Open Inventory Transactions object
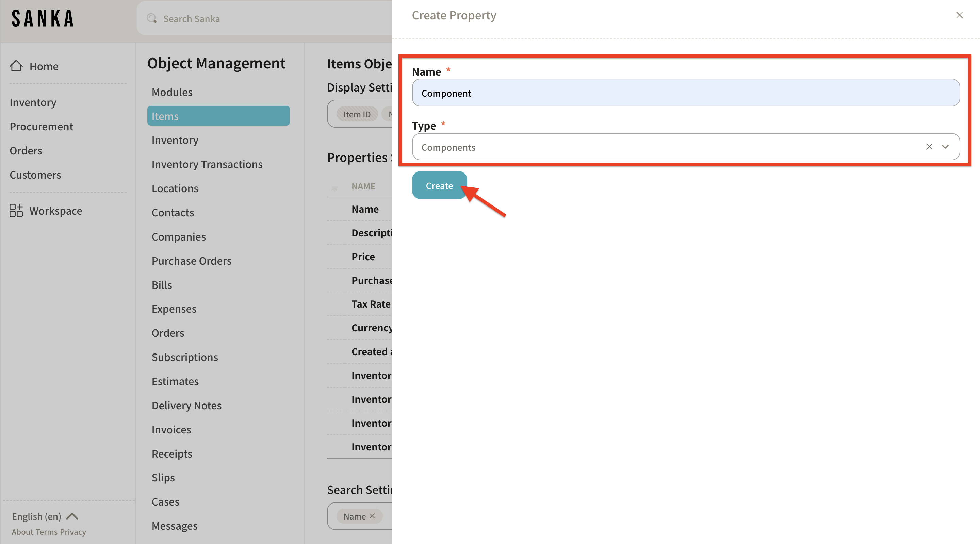The height and width of the screenshot is (544, 980). click(x=207, y=164)
